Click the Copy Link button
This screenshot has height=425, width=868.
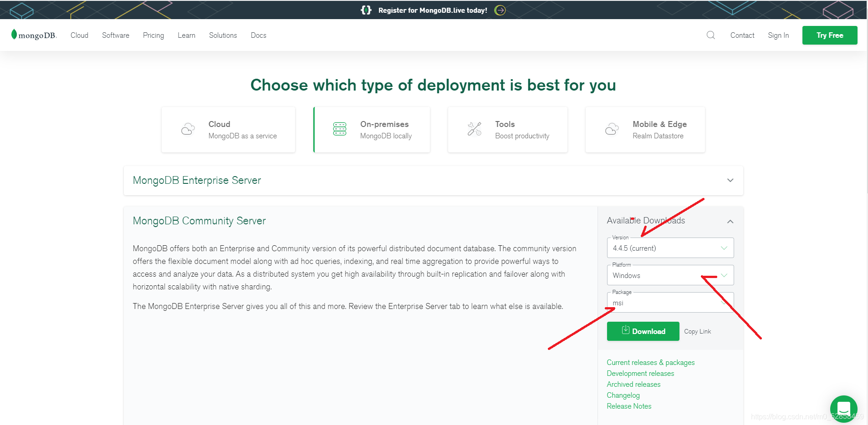(x=697, y=331)
